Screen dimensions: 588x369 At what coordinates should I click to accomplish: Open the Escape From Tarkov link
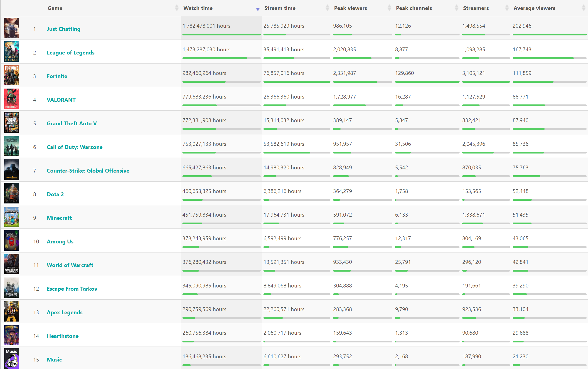[x=72, y=289]
